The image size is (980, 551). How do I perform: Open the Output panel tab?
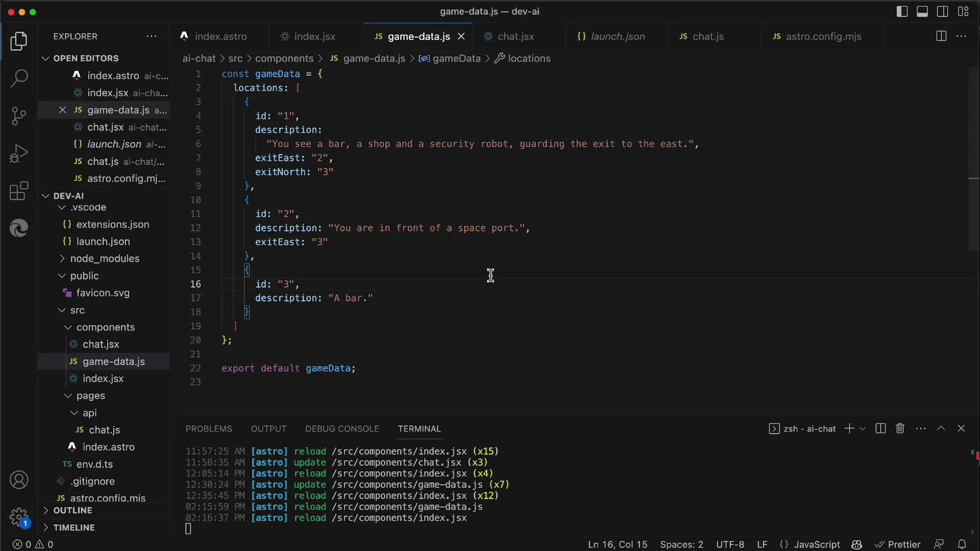[269, 429]
